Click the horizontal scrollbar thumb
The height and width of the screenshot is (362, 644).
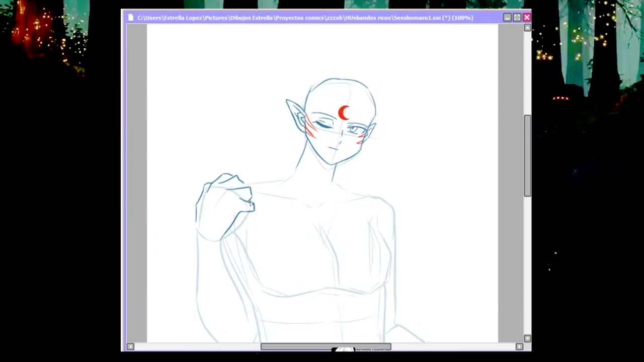tap(326, 346)
